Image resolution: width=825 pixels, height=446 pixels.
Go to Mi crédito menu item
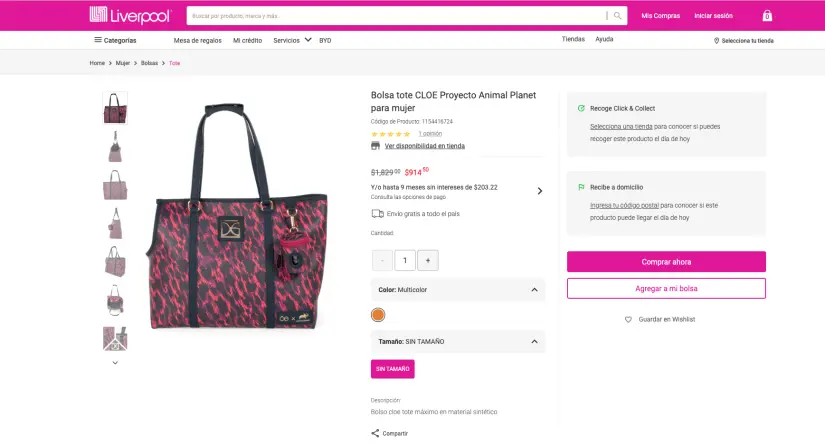247,40
